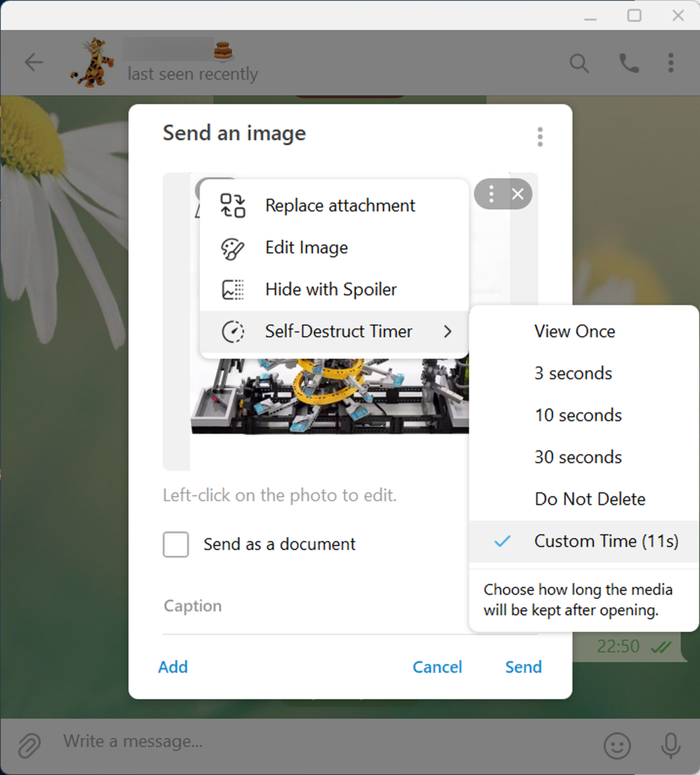Select Do Not Delete option

590,499
